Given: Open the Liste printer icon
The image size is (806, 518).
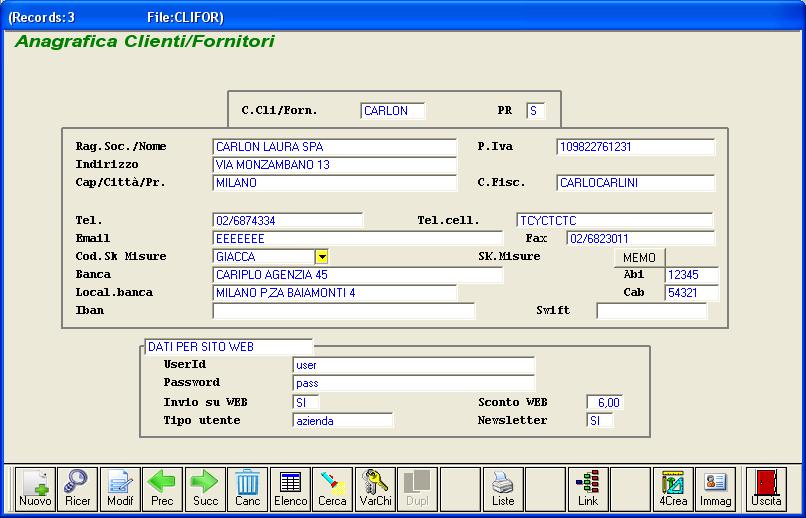Looking at the screenshot, I should pos(503,488).
